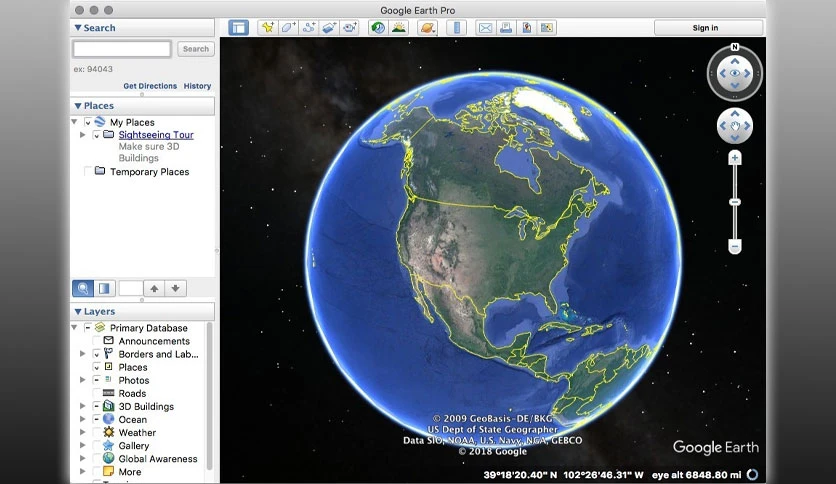Click the Print toolbar icon
836x484 pixels.
pyautogui.click(x=505, y=28)
